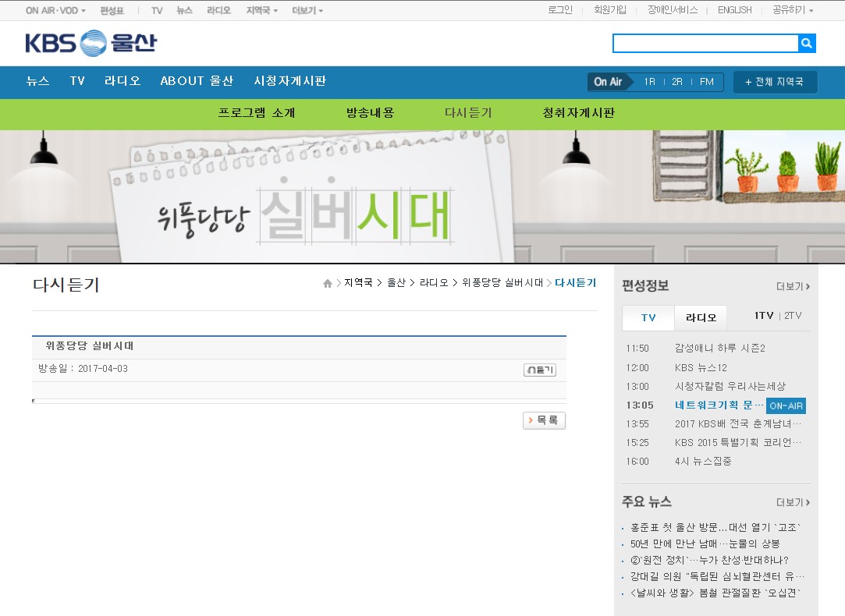Play 1R On Air stream

coord(649,82)
